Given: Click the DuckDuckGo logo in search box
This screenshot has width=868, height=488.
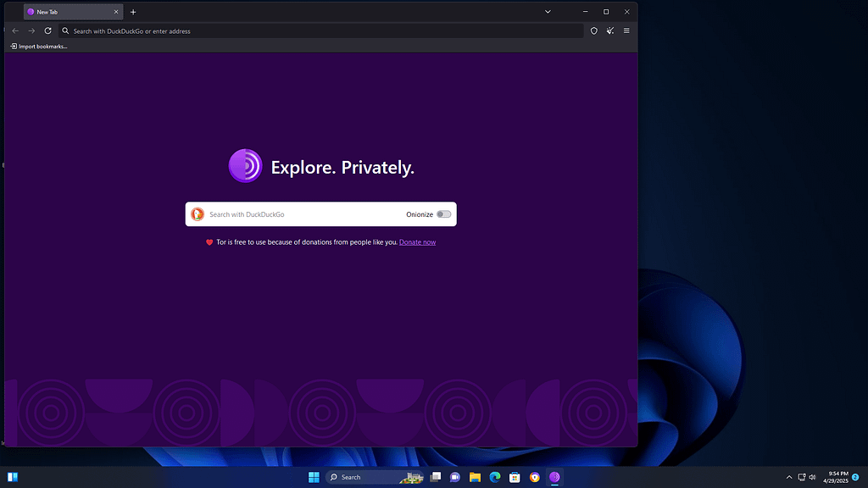Looking at the screenshot, I should pyautogui.click(x=198, y=214).
